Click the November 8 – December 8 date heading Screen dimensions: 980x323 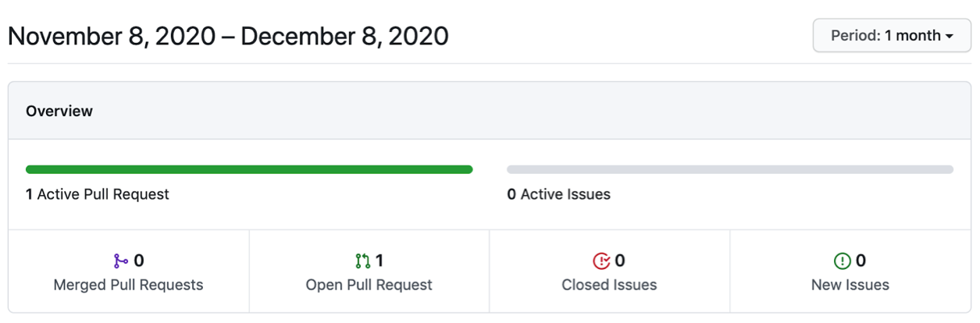click(228, 36)
